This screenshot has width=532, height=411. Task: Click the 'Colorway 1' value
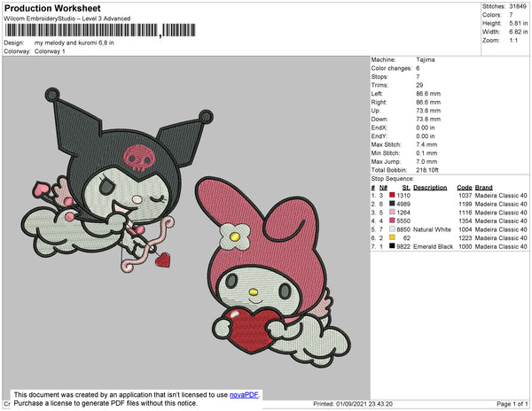(50, 51)
